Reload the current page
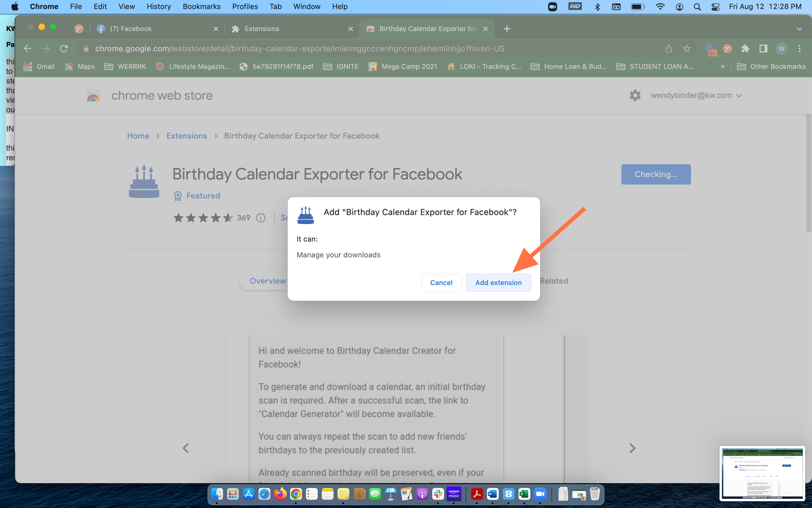 coord(64,49)
